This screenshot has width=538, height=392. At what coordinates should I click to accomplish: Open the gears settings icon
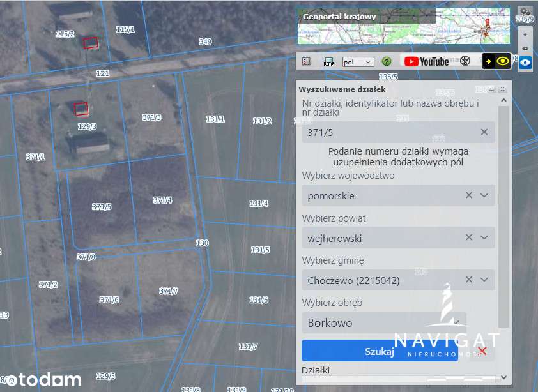[x=525, y=12]
